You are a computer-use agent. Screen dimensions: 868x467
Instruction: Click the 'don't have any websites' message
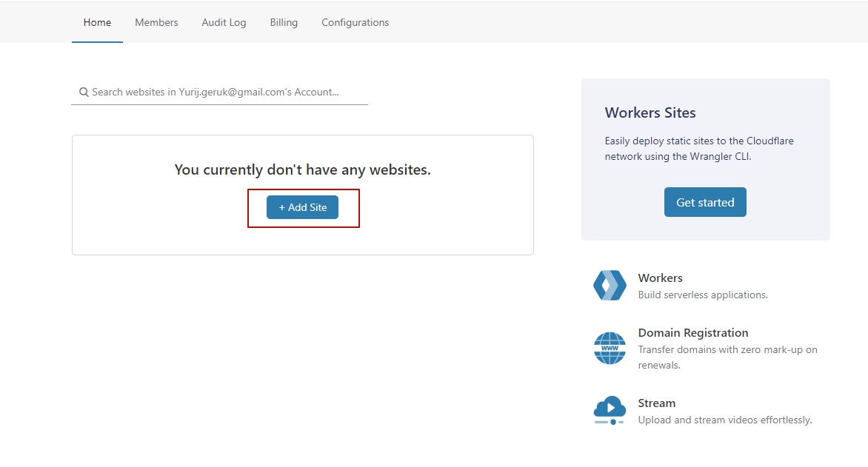tap(302, 169)
